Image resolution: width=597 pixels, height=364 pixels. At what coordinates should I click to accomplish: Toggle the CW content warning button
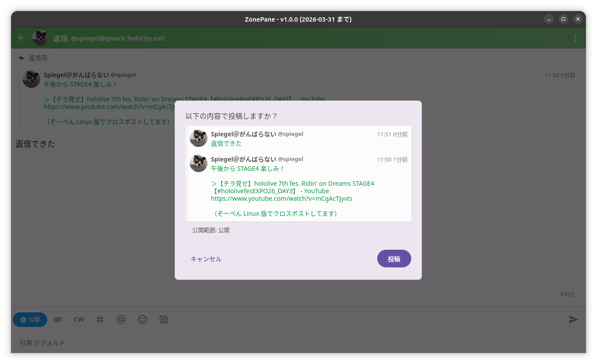click(79, 319)
